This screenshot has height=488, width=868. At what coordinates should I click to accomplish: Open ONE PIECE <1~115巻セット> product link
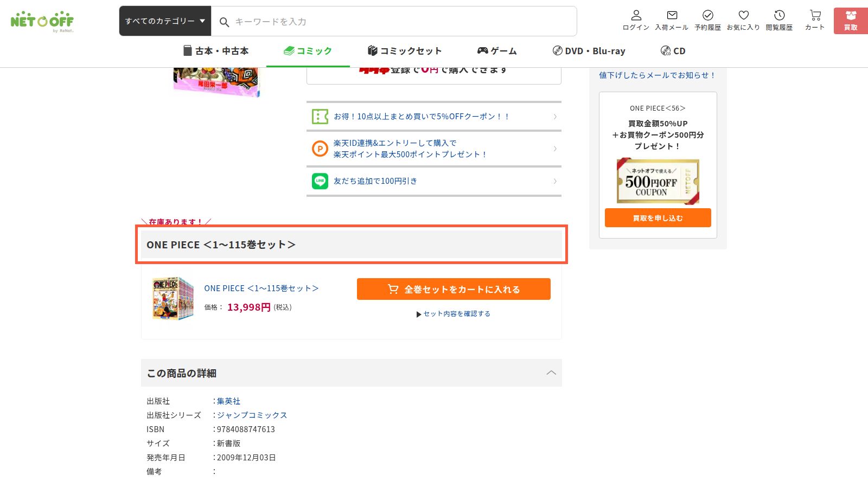tap(261, 288)
